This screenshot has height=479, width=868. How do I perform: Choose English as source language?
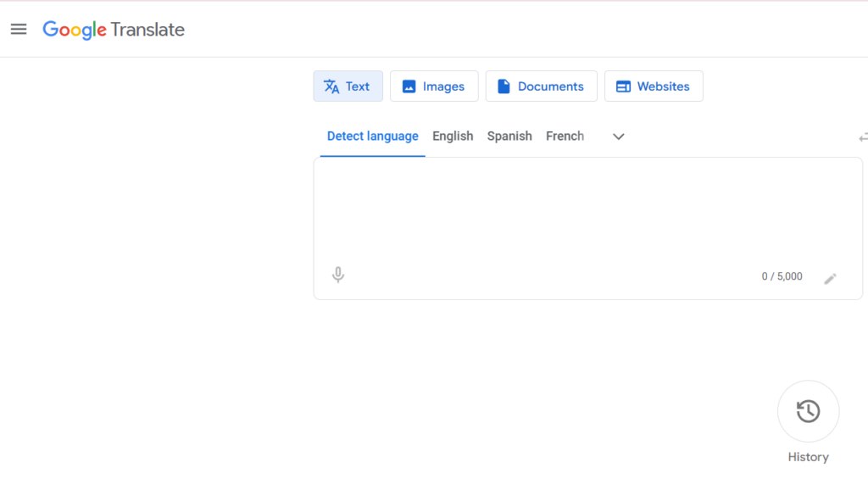(x=453, y=136)
